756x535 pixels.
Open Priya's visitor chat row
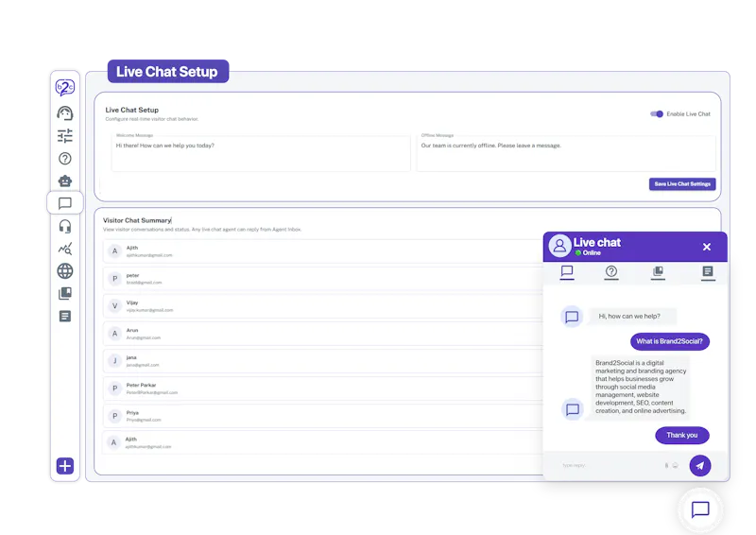click(322, 416)
